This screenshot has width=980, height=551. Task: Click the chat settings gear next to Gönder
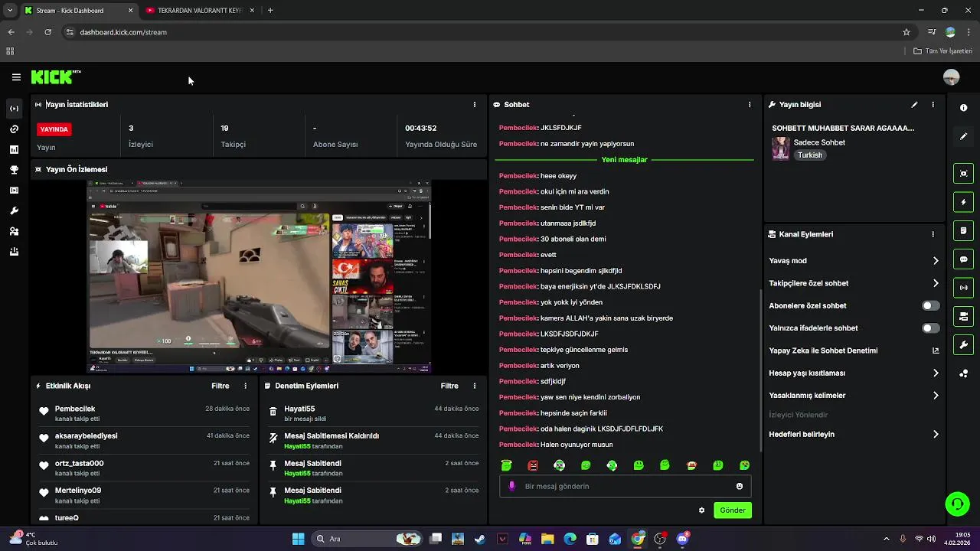pyautogui.click(x=701, y=510)
